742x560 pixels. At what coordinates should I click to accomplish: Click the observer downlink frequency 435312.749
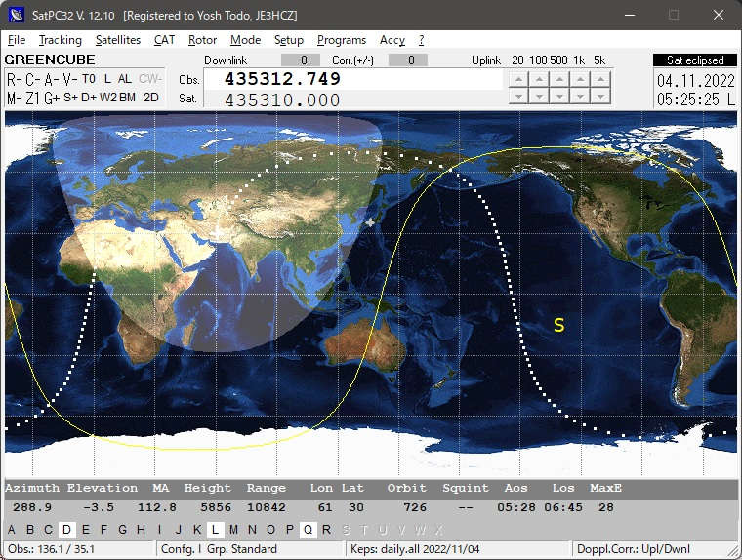click(282, 79)
